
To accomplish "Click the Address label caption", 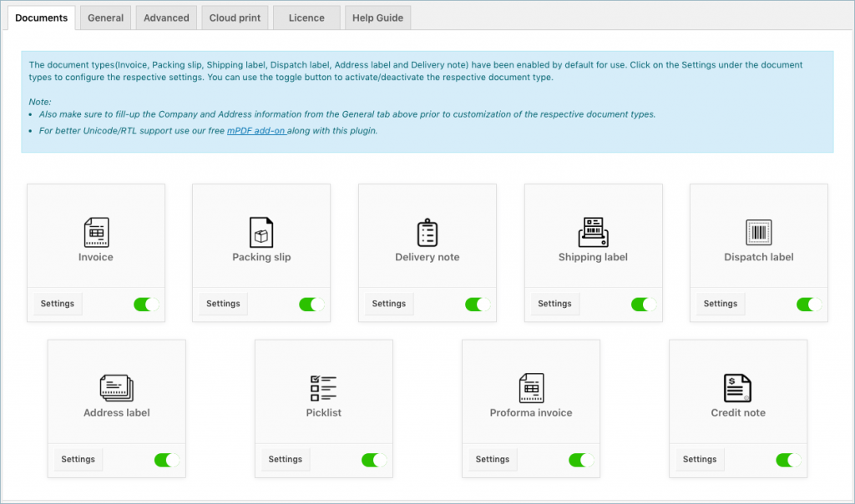I will 117,413.
